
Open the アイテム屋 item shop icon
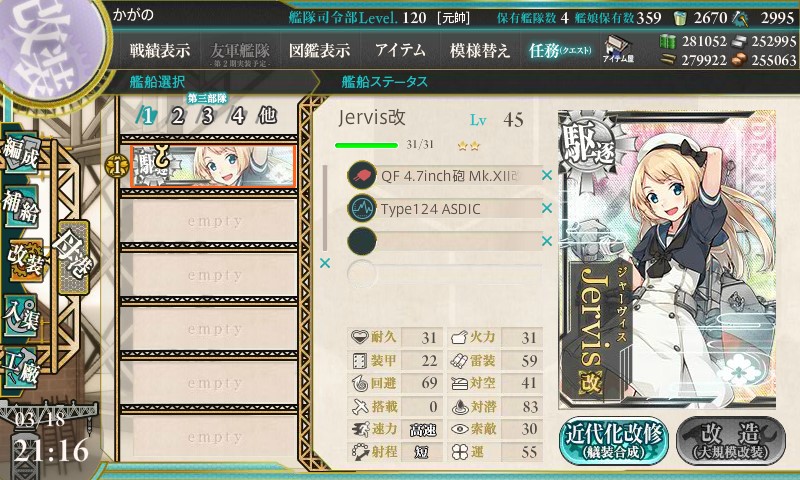(x=618, y=49)
